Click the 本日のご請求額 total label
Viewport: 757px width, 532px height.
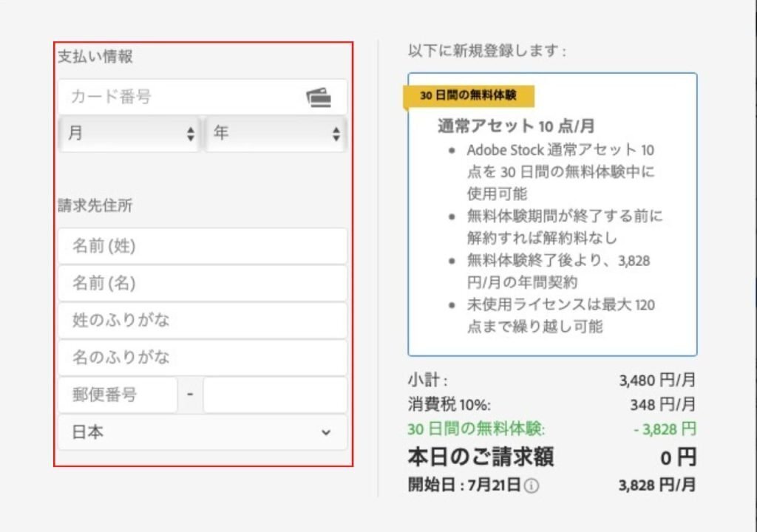[x=481, y=457]
